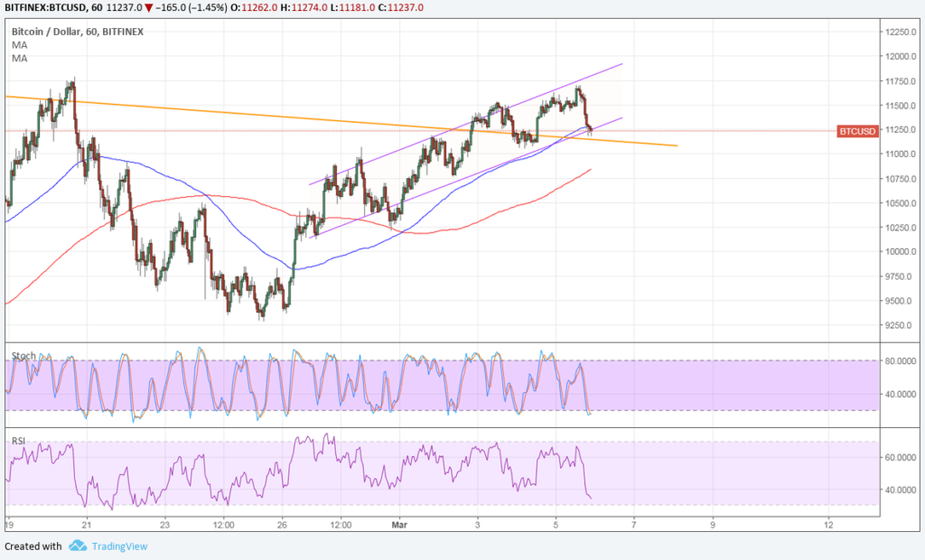Click the TradingView cloud logo icon

[77, 546]
